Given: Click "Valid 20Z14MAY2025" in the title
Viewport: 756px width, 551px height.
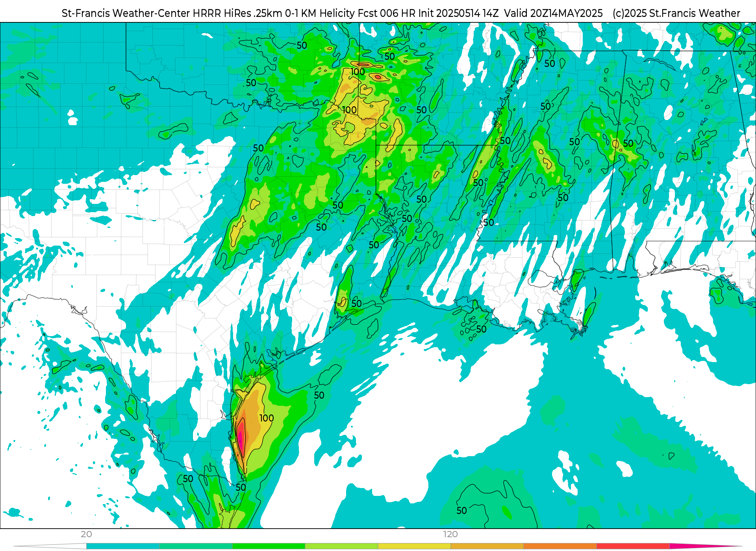Looking at the screenshot, I should (x=553, y=13).
